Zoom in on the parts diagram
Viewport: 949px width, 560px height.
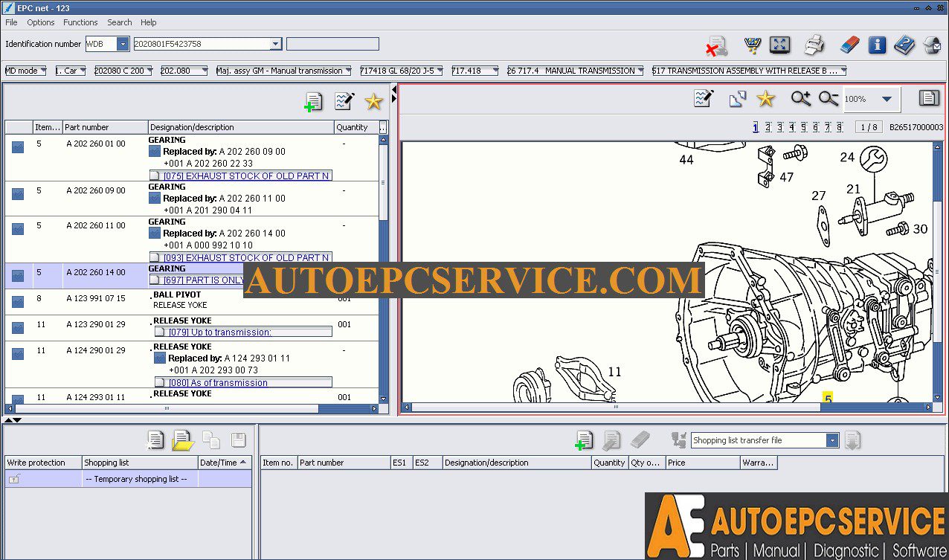800,98
